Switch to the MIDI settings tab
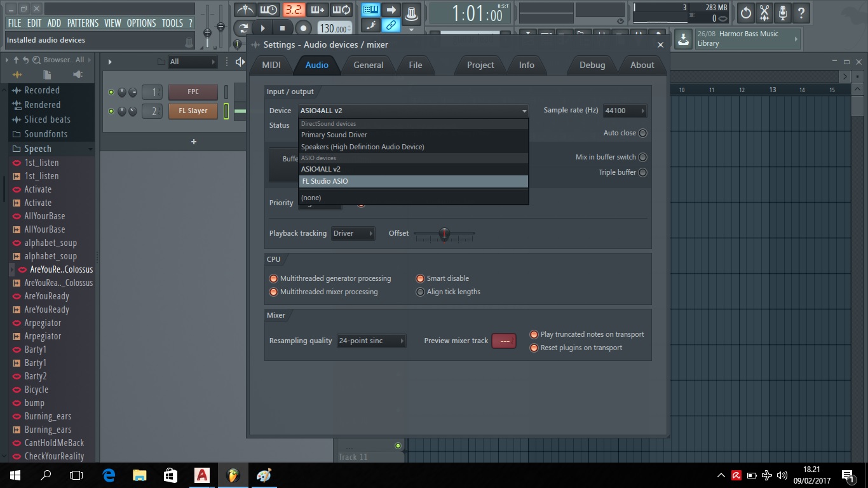The height and width of the screenshot is (488, 868). coord(271,65)
